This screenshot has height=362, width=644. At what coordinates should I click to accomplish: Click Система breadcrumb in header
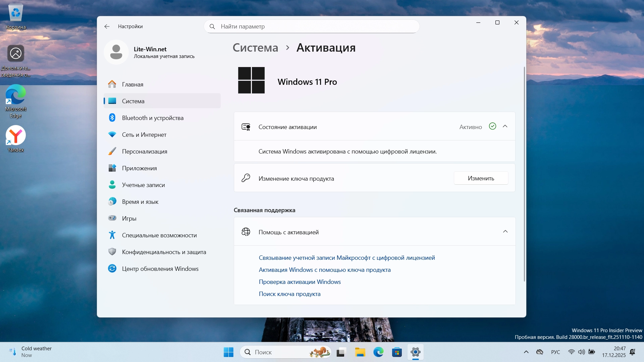255,48
